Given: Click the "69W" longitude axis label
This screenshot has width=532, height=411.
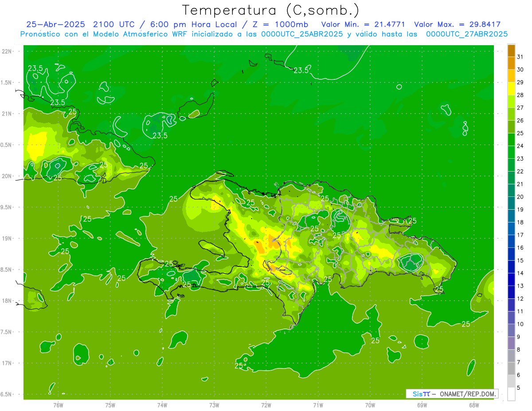Looking at the screenshot, I should pos(422,405).
